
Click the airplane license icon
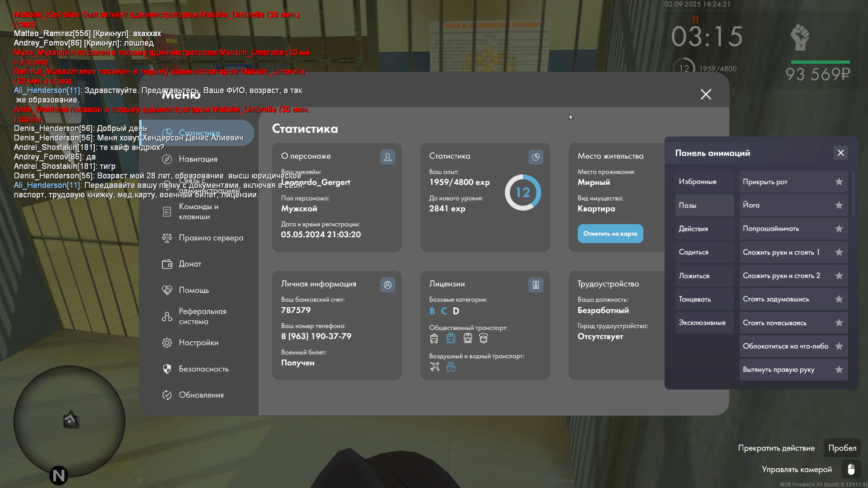[x=434, y=367]
